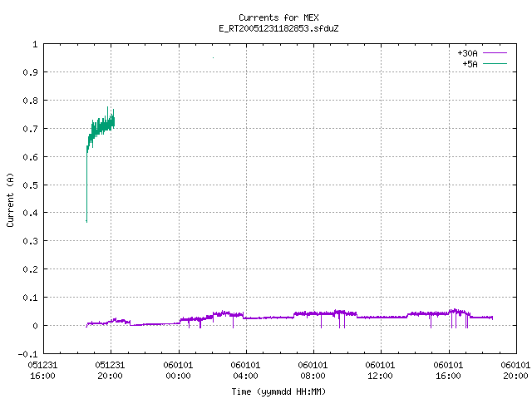Click x-axis tick label 051231 16:00
Viewport: 532px width, 399px height.
pos(42,371)
